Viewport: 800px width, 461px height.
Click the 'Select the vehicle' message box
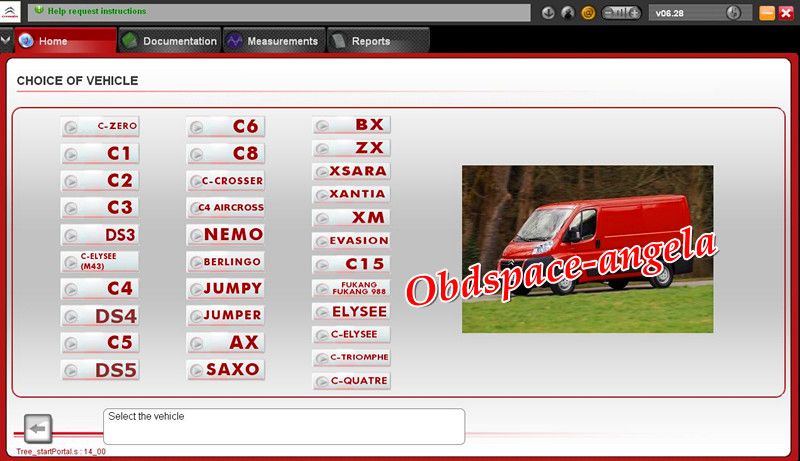pyautogui.click(x=284, y=426)
